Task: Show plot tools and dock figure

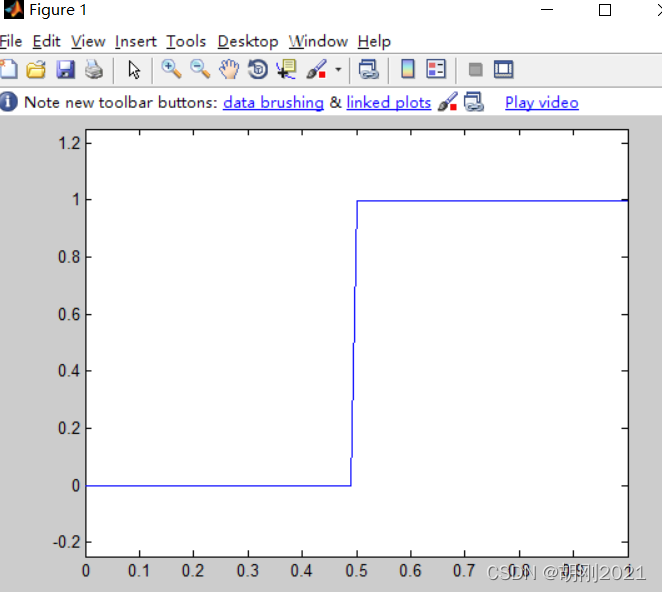Action: click(x=503, y=69)
